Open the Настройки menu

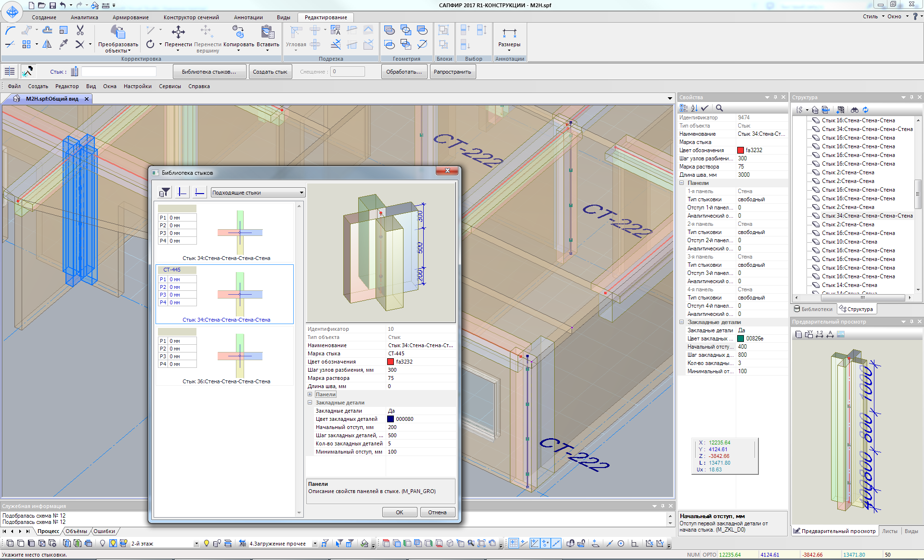point(137,86)
